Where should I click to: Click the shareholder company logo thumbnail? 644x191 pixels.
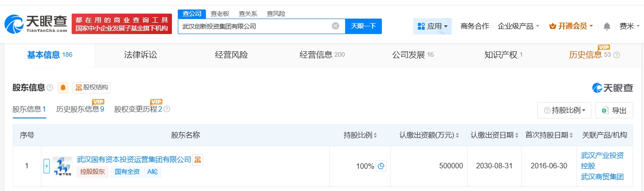click(x=62, y=166)
